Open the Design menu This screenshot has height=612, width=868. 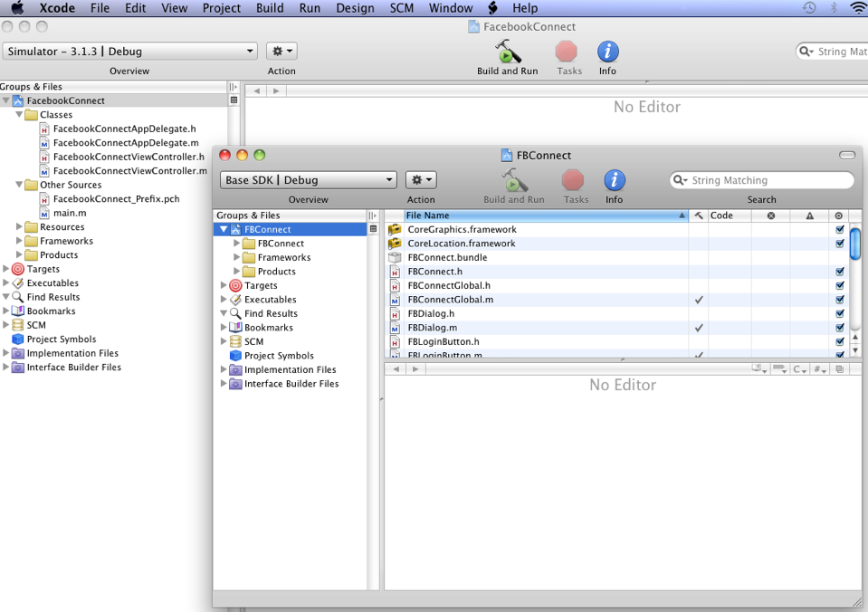click(356, 8)
